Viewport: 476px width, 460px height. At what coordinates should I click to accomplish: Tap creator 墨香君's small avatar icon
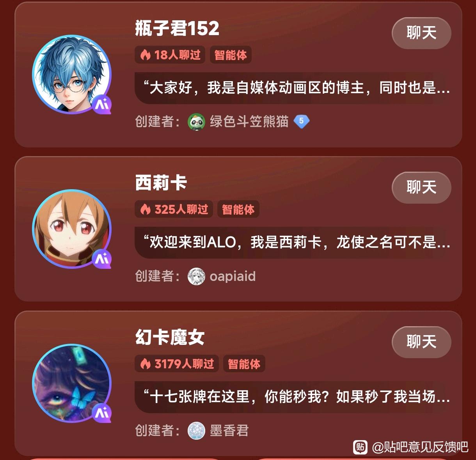tap(196, 431)
